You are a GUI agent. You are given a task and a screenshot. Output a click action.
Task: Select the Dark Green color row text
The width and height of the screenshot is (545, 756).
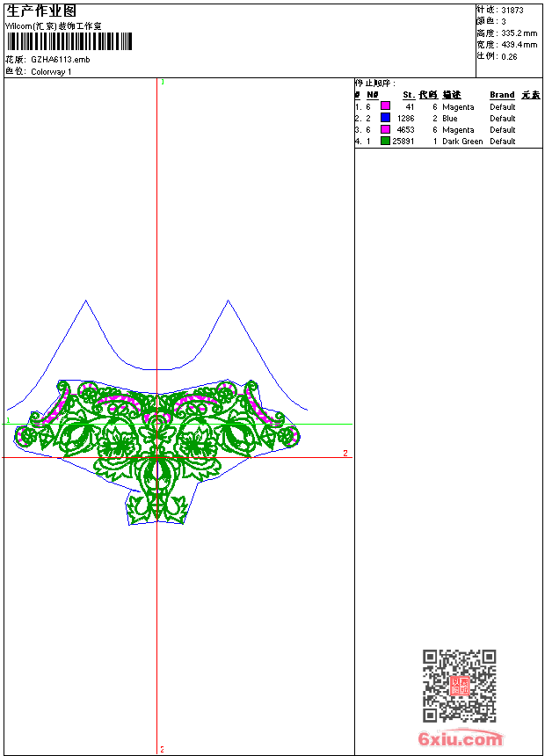(462, 142)
